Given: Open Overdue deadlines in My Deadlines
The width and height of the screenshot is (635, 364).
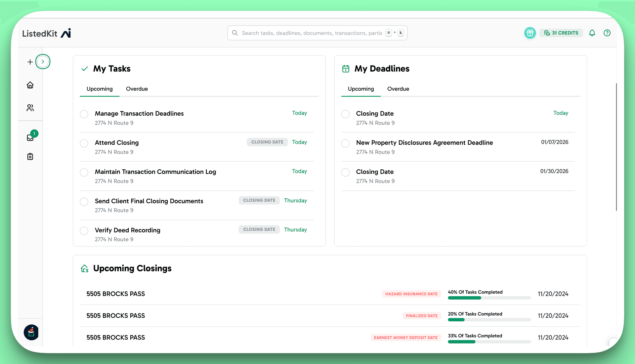Looking at the screenshot, I should pos(398,89).
